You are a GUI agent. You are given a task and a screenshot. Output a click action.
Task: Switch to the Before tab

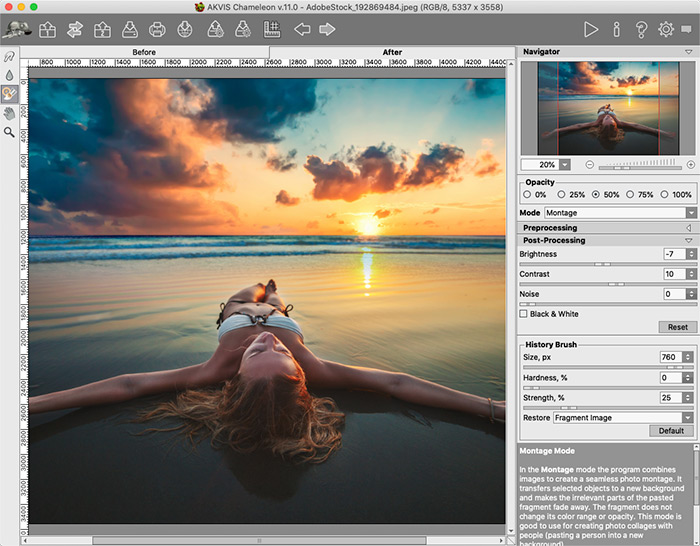[144, 52]
